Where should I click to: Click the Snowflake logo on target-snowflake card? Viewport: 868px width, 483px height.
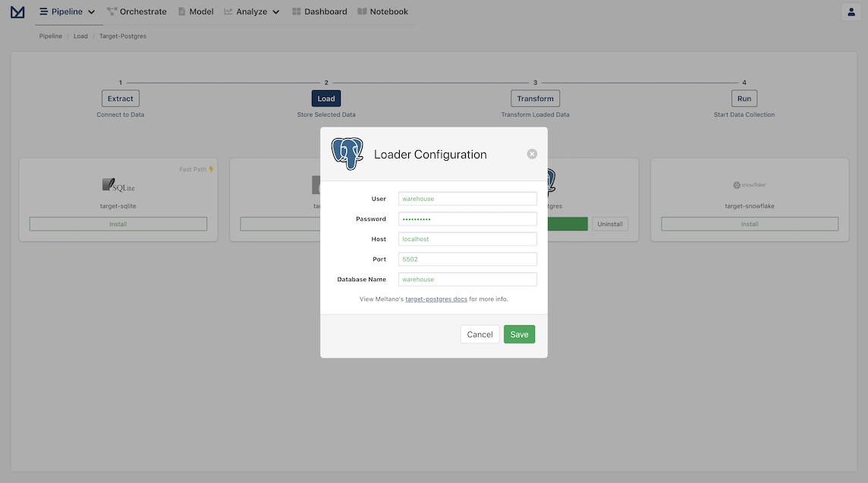[x=750, y=185]
